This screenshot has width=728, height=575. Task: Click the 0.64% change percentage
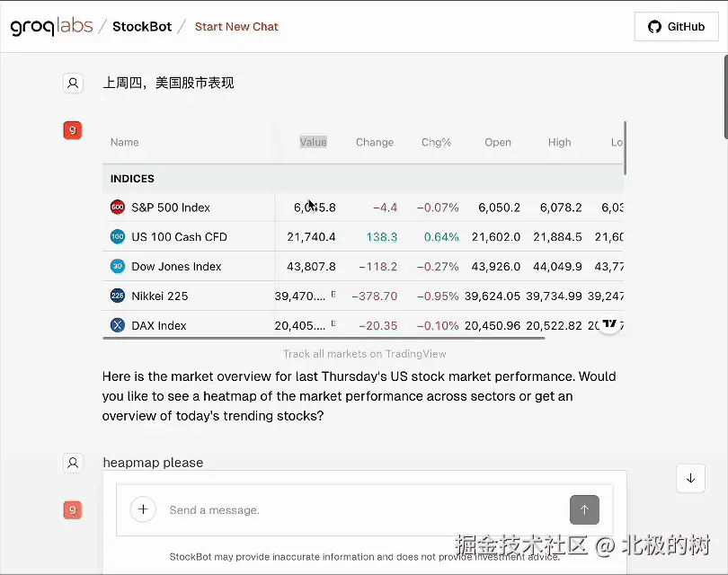(441, 236)
